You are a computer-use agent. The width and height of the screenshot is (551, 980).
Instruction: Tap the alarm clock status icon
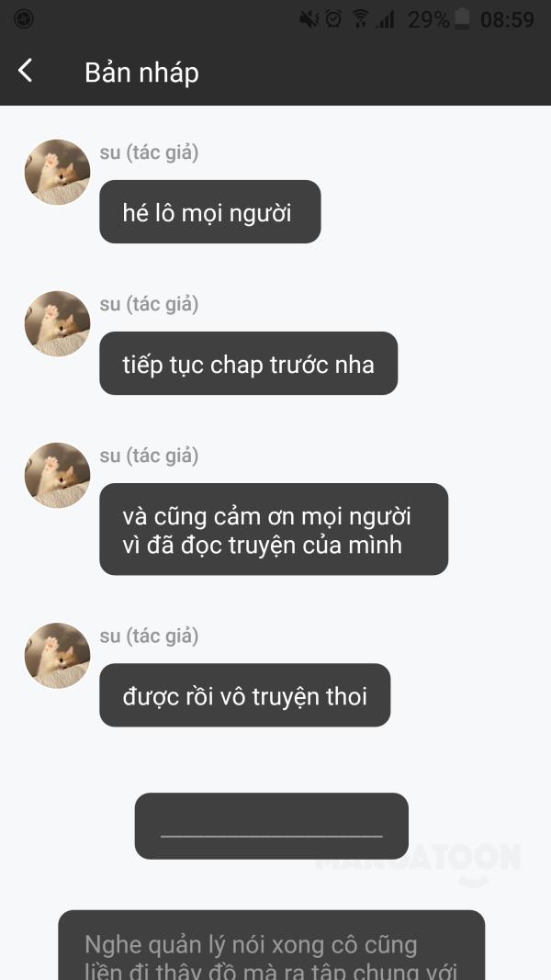point(334,19)
